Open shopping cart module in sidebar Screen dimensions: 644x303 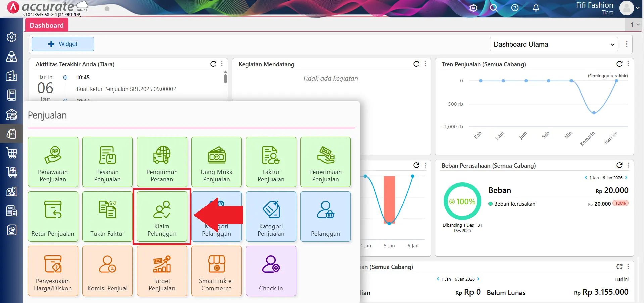point(12,153)
